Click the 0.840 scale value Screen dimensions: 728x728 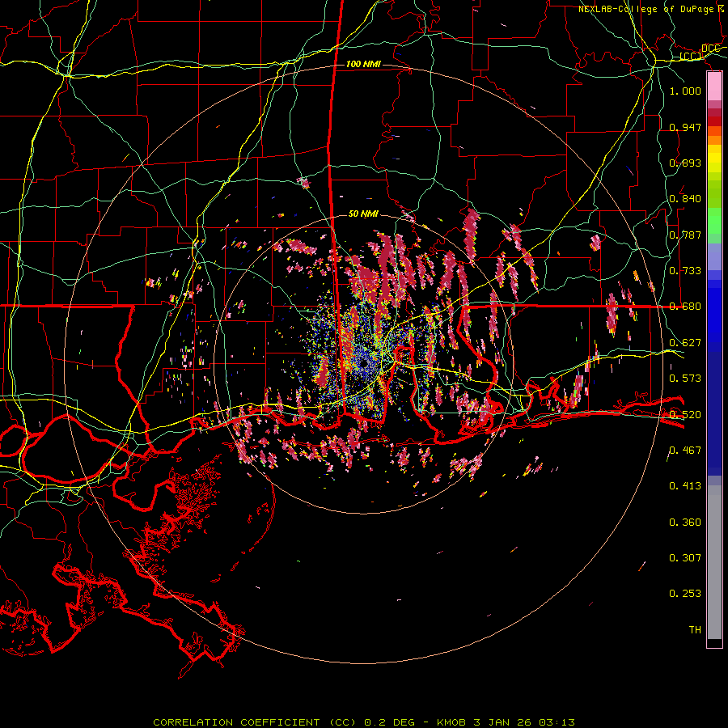point(685,199)
